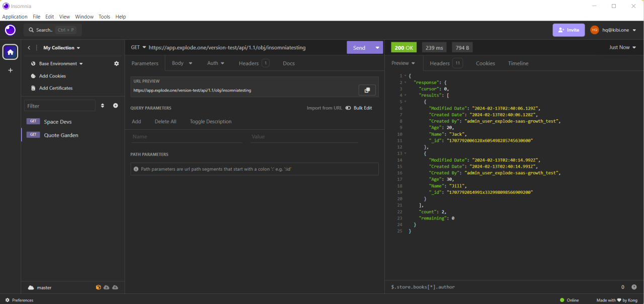The height and width of the screenshot is (304, 644).
Task: Create a new request with the plus circle icon
Action: coord(115,105)
